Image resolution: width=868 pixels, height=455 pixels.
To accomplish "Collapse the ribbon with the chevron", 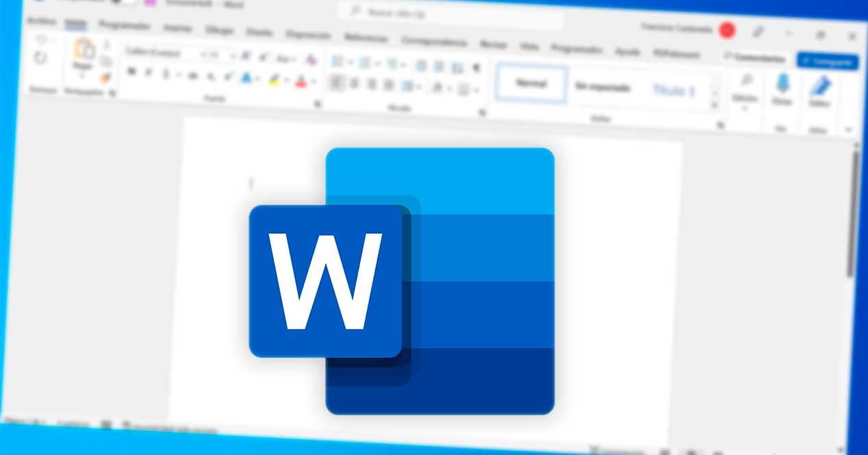I will click(849, 130).
